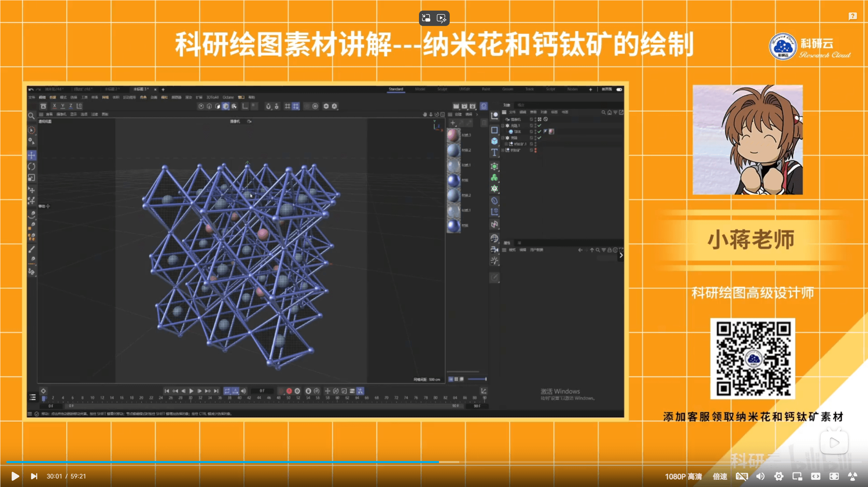Switch to the 场次 tab
The image size is (868, 487).
pyautogui.click(x=521, y=105)
